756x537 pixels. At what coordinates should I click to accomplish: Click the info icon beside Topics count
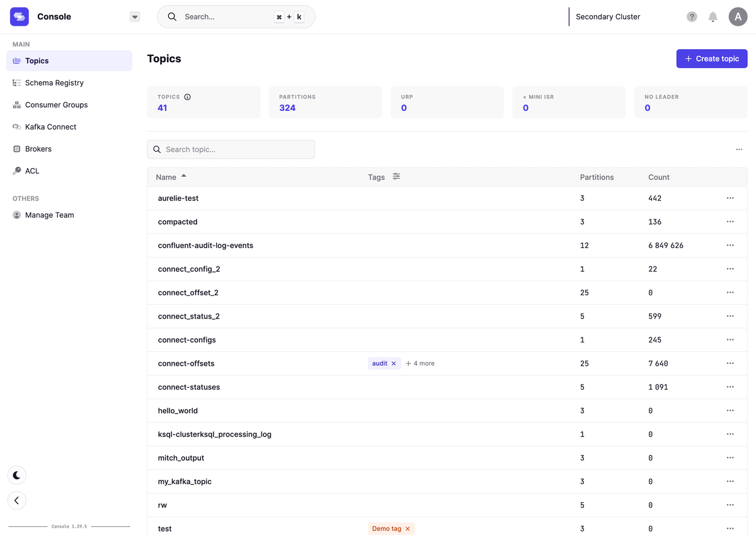point(187,97)
